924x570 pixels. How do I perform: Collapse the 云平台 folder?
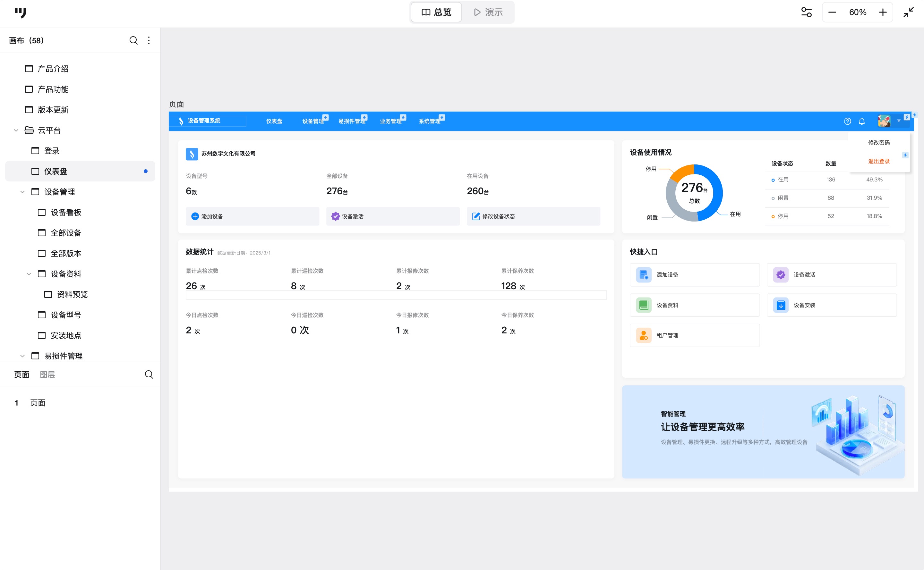16,130
